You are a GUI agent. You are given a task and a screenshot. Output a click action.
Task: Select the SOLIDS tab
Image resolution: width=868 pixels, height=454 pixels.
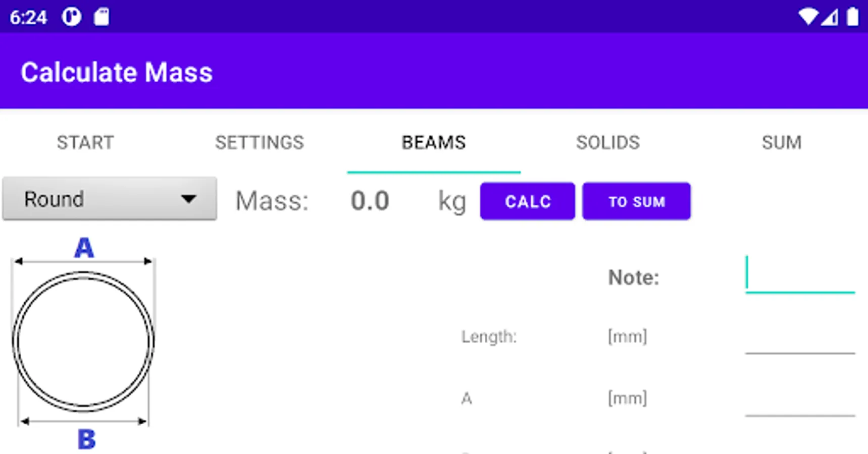click(x=607, y=143)
